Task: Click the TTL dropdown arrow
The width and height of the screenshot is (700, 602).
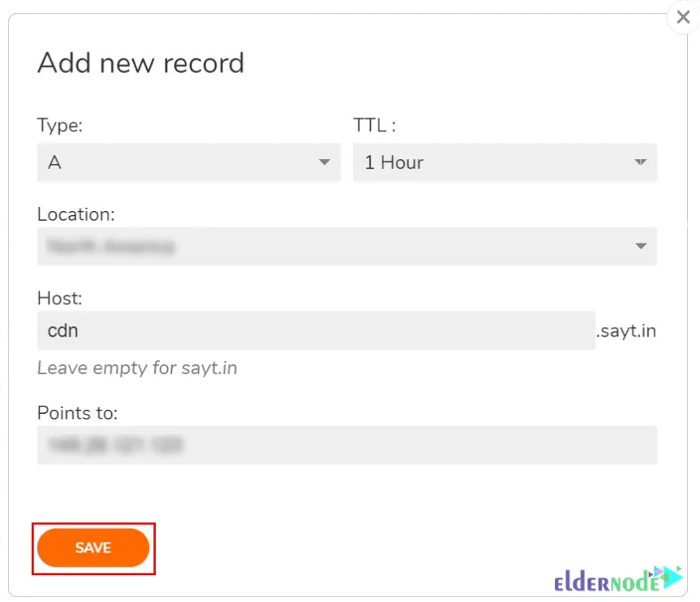Action: (640, 162)
